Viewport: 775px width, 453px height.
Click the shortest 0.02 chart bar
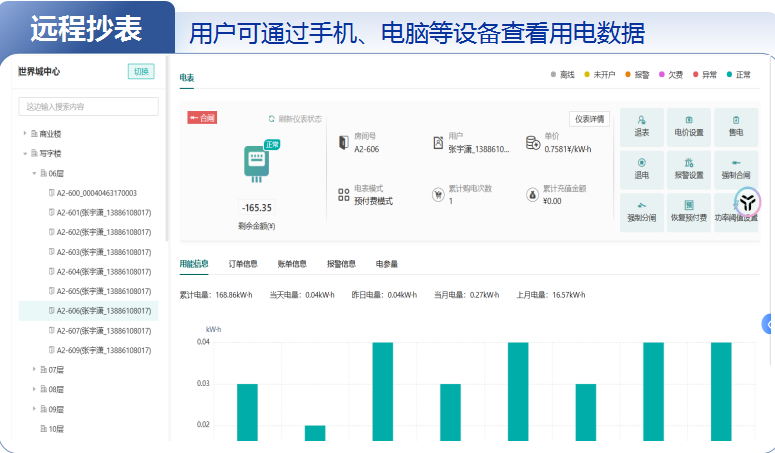tap(315, 433)
